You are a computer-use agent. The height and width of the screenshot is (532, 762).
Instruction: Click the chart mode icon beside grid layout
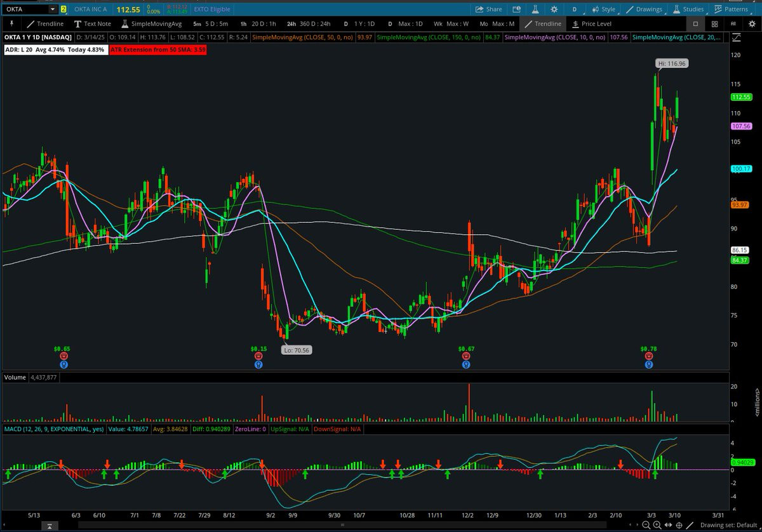pyautogui.click(x=733, y=24)
